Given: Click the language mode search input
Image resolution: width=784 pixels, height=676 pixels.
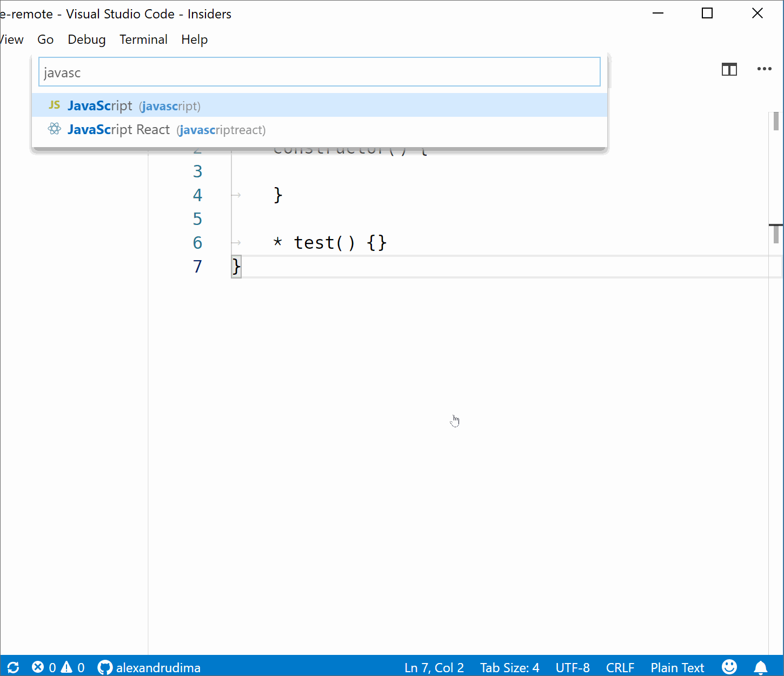Looking at the screenshot, I should tap(320, 72).
